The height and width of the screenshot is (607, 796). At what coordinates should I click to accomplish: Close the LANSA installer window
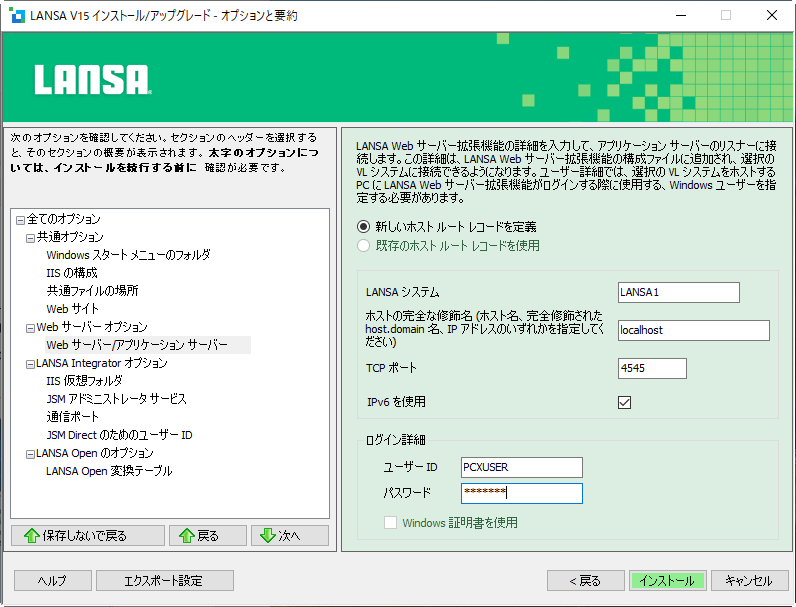[772, 15]
